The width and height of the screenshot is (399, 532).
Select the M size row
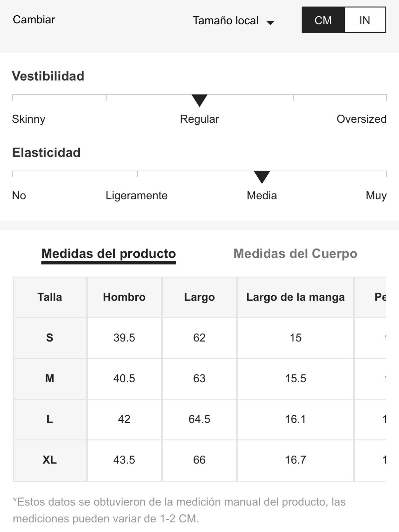[x=199, y=378]
